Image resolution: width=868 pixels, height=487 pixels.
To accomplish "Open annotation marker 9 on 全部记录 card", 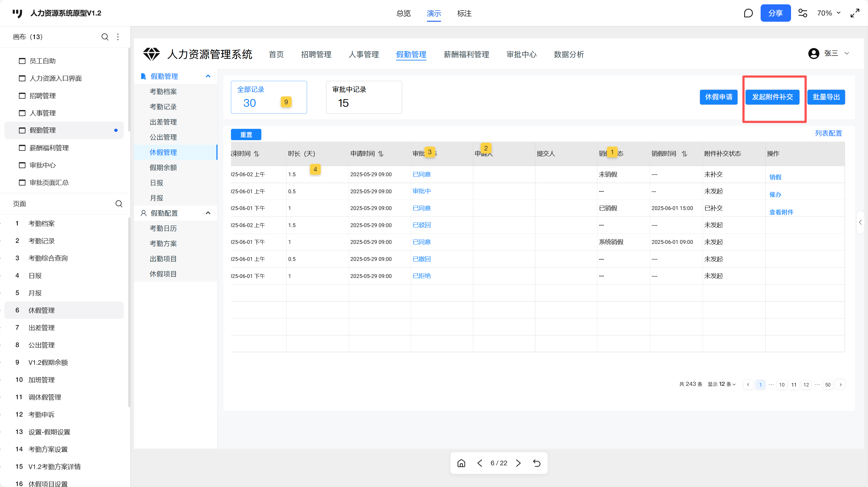I will [x=286, y=102].
